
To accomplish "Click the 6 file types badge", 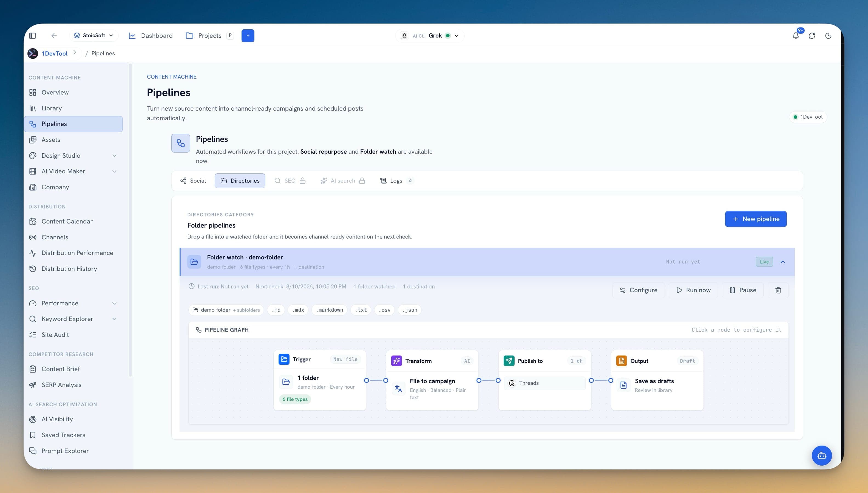I will pos(295,399).
